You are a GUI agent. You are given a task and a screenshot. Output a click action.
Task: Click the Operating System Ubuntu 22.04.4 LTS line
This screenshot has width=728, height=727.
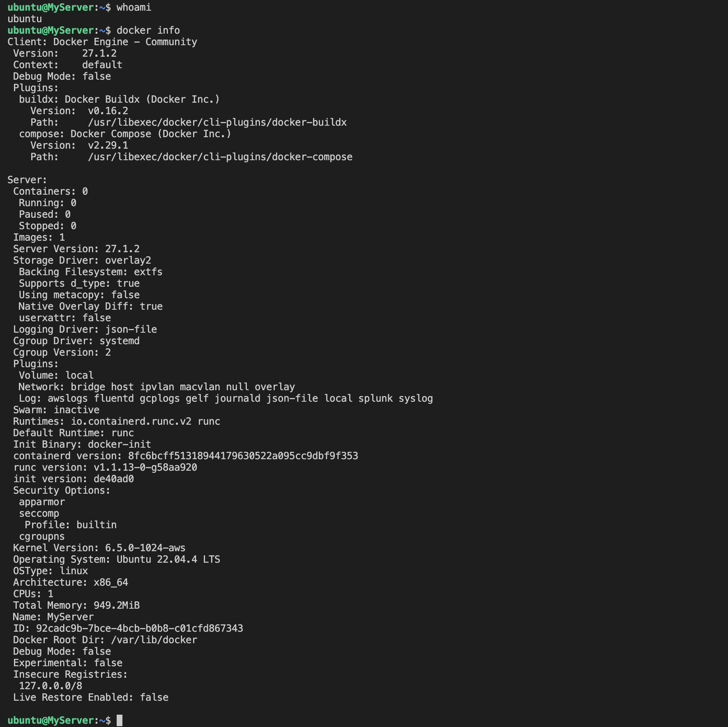(117, 559)
